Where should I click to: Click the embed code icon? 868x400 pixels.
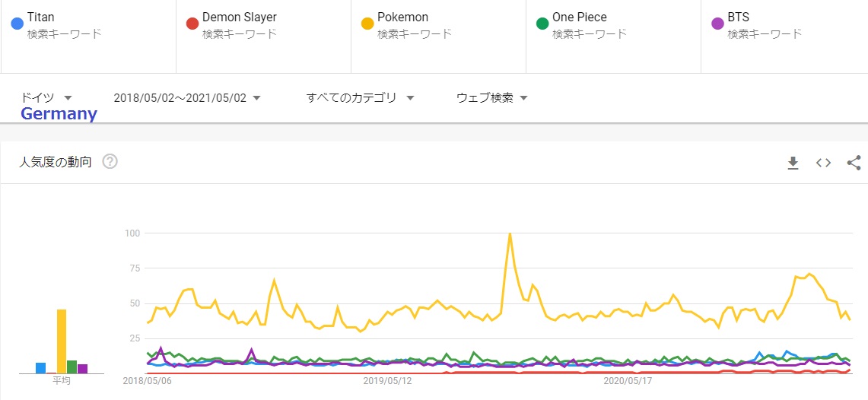[x=823, y=162]
